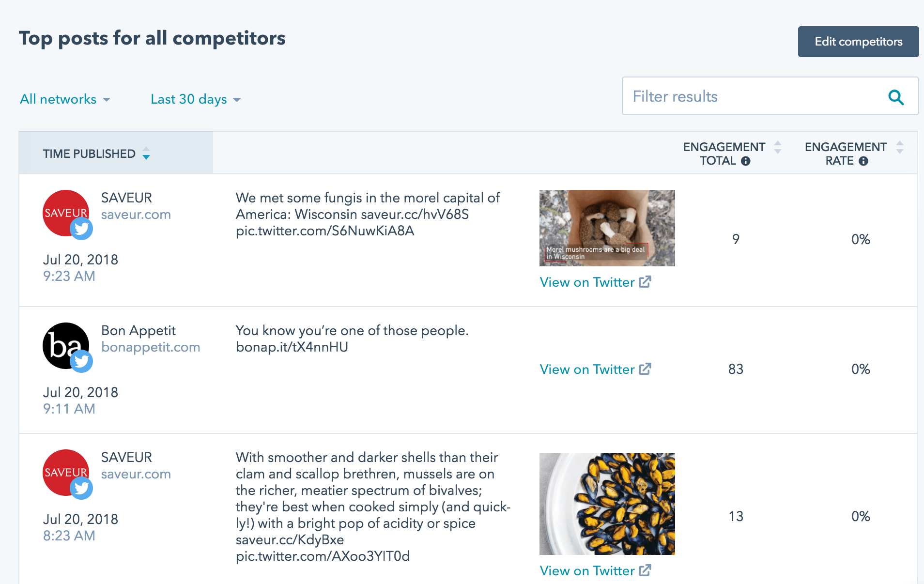Open the Last 30 days dropdown

194,99
